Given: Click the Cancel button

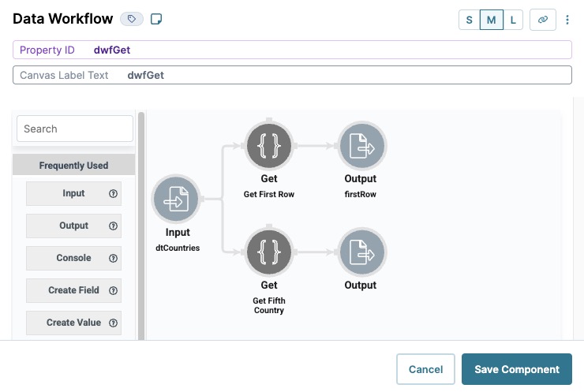Looking at the screenshot, I should click(425, 369).
